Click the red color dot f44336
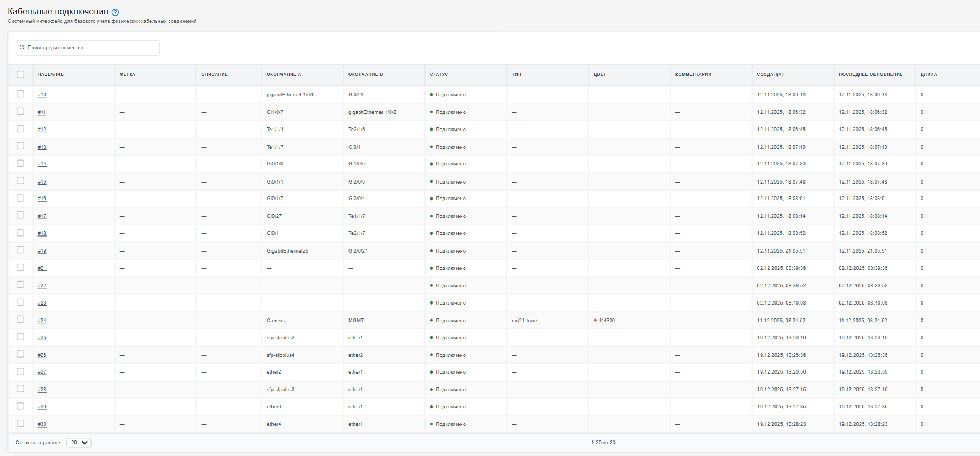 click(x=595, y=321)
